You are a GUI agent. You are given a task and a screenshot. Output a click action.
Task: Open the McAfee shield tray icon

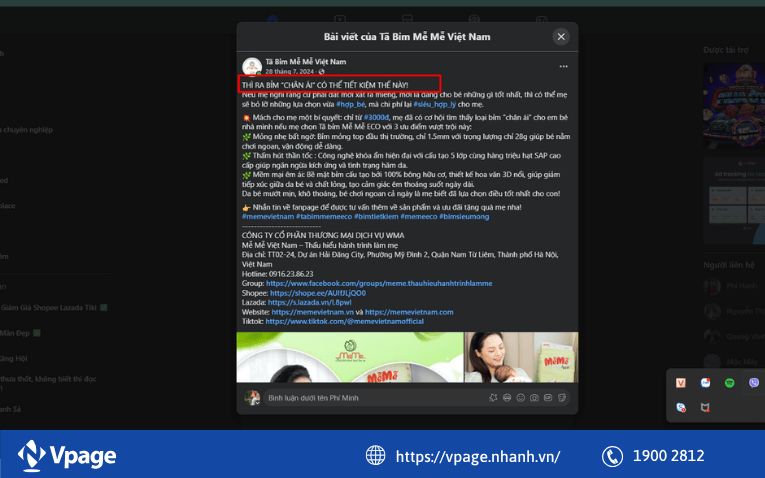(x=705, y=407)
